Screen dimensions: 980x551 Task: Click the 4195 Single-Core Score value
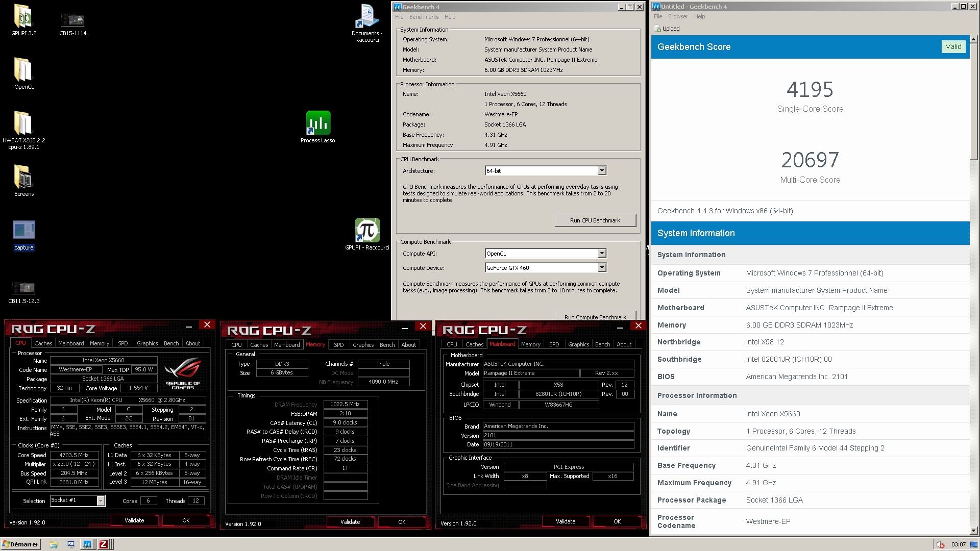810,90
